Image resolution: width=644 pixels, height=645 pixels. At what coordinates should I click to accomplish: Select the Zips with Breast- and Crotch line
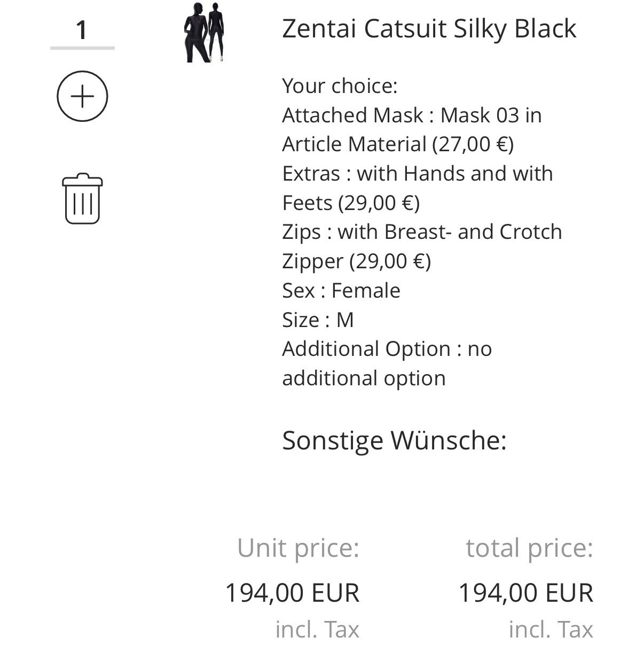421,232
